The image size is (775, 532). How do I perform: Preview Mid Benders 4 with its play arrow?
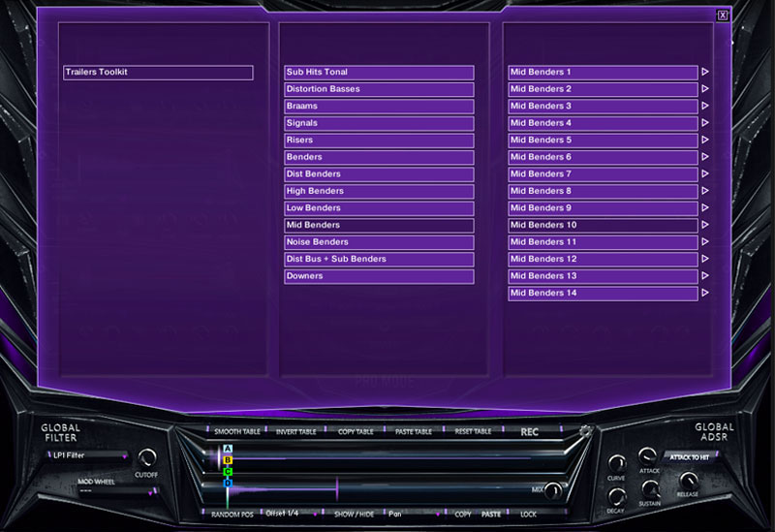click(x=705, y=123)
